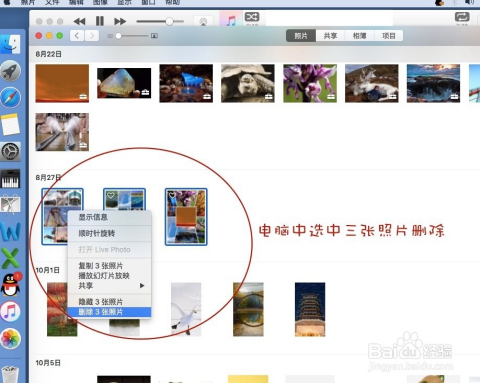Click AirPlay button in iTunes
The image size is (480, 383).
203,21
